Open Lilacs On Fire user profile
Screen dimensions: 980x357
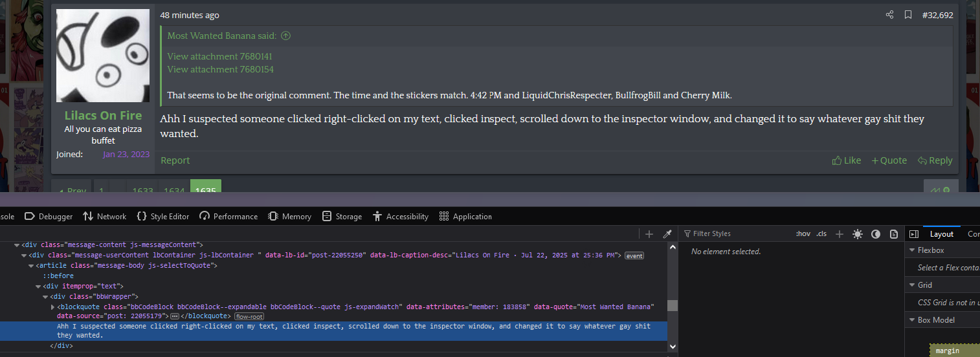(103, 116)
